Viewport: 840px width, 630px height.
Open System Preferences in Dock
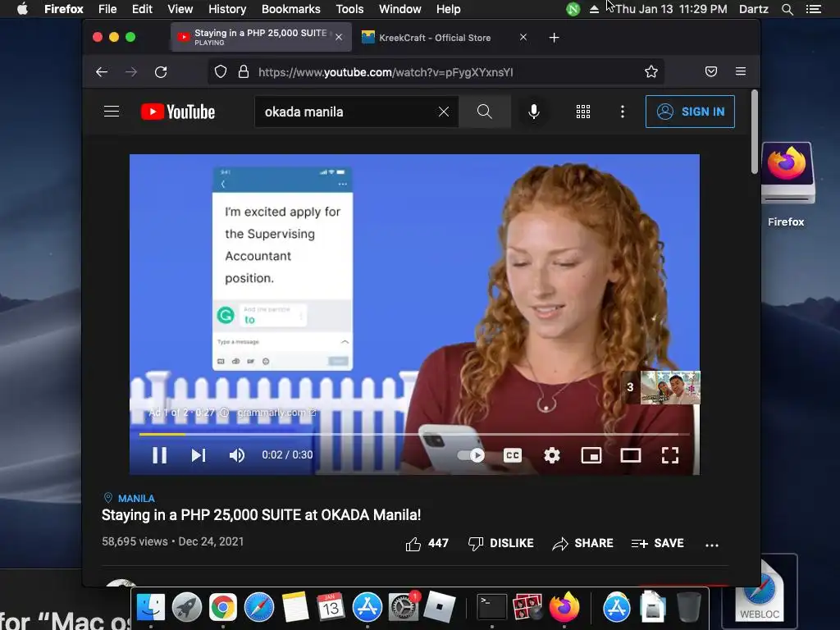pyautogui.click(x=403, y=607)
